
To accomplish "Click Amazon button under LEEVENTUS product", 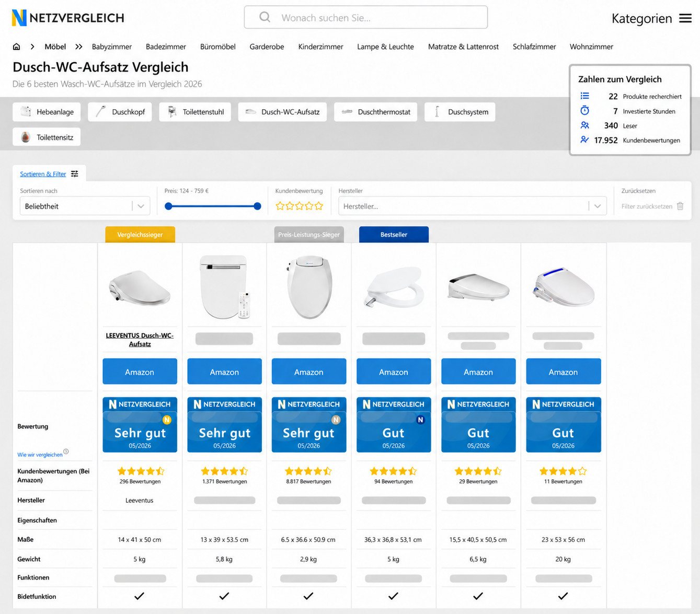I will (140, 372).
